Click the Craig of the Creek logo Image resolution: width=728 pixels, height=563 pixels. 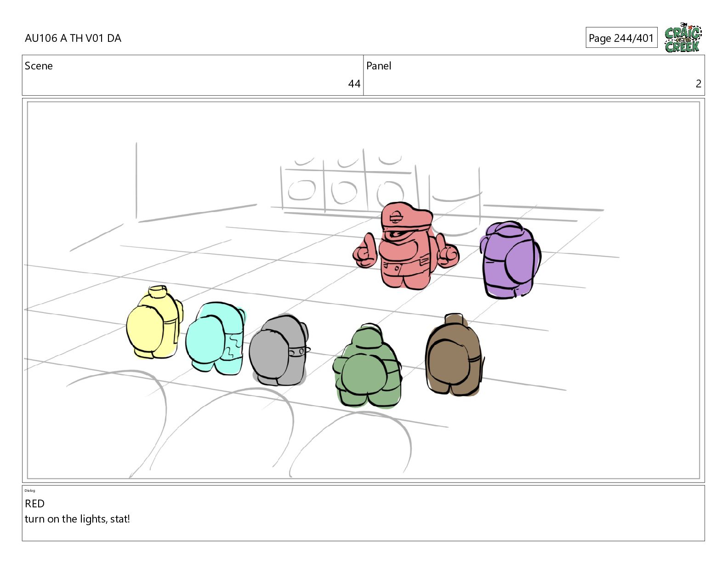[x=683, y=37]
